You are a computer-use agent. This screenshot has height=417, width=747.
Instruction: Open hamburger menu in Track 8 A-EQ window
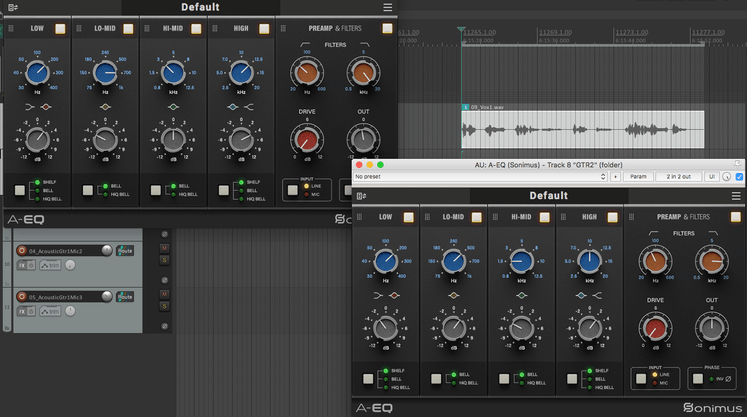pyautogui.click(x=736, y=196)
